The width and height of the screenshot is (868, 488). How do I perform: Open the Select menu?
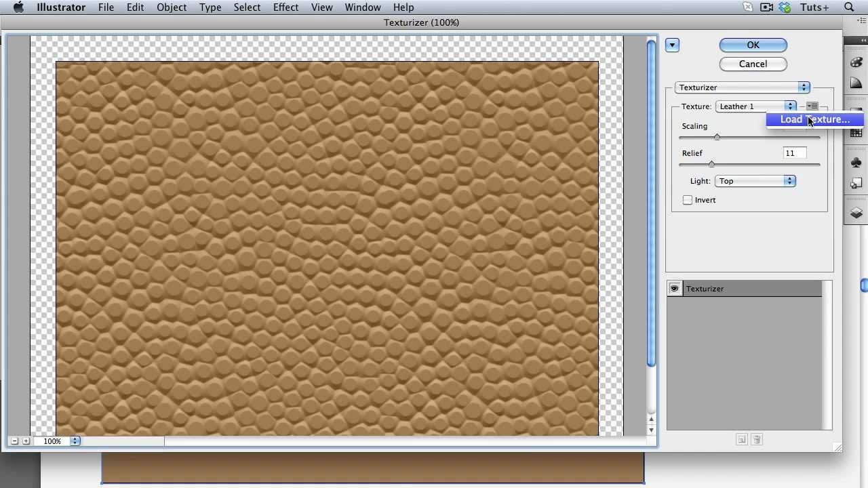point(247,7)
